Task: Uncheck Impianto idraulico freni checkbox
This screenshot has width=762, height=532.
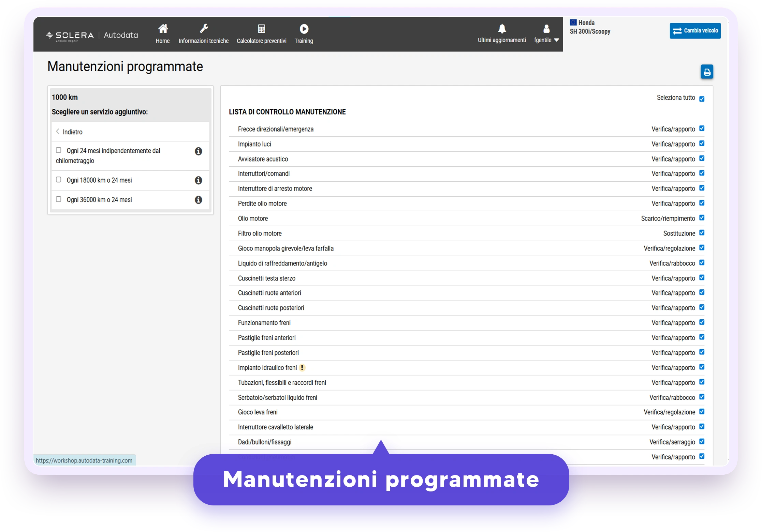Action: (x=702, y=367)
